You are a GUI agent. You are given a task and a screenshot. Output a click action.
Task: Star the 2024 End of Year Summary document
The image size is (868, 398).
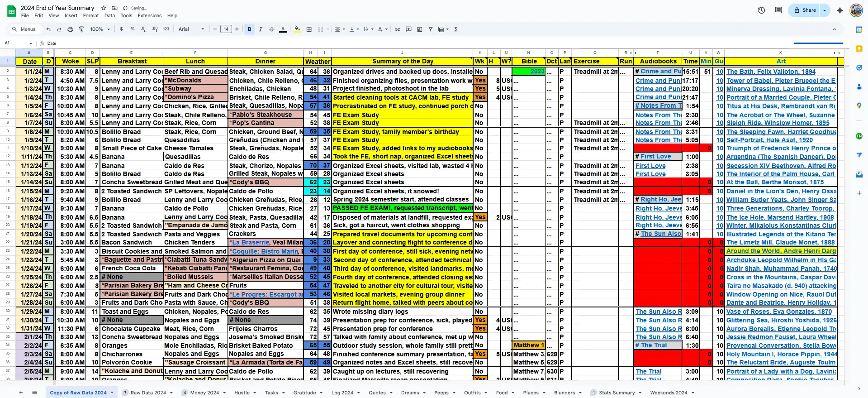[104, 8]
